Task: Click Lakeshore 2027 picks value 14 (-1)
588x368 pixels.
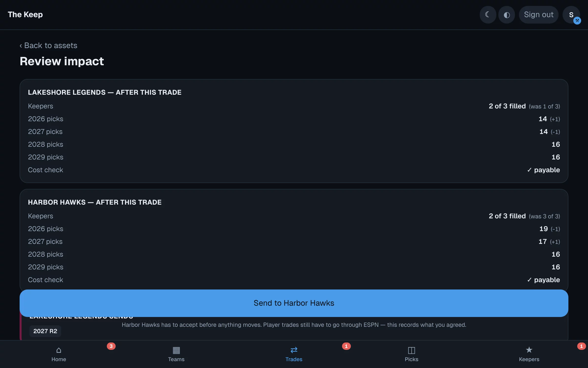Action: (x=550, y=132)
